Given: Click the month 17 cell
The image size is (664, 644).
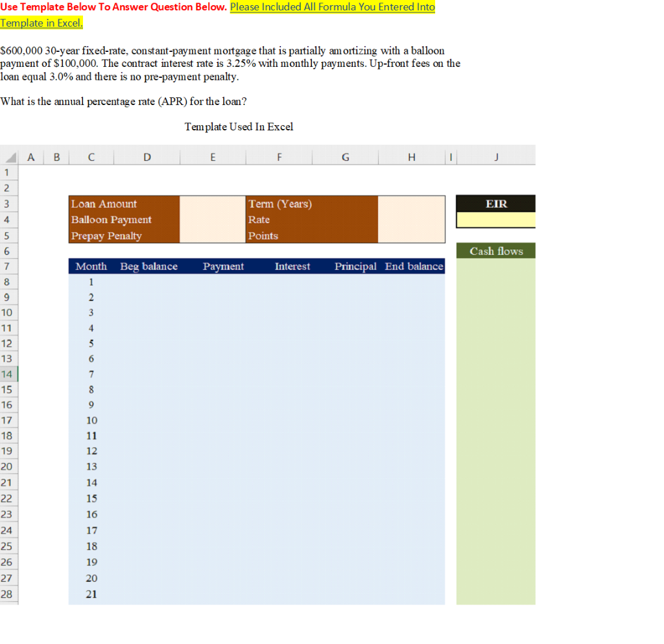Looking at the screenshot, I should [91, 530].
